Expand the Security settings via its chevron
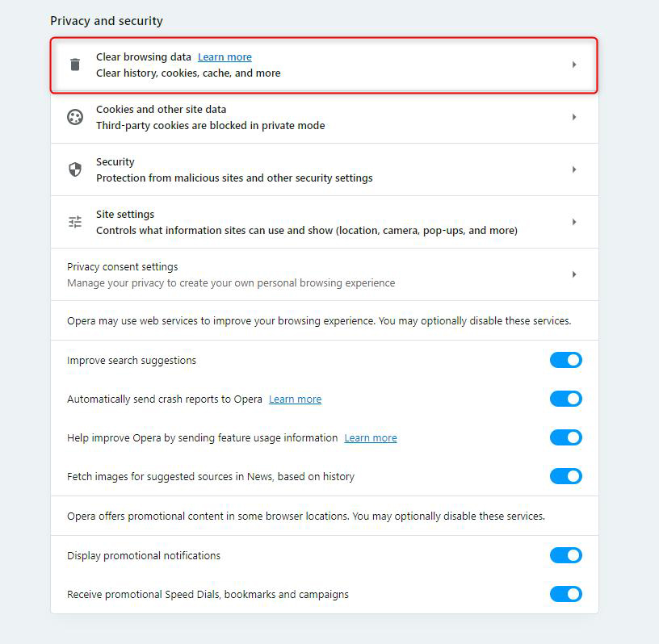 [x=574, y=169]
